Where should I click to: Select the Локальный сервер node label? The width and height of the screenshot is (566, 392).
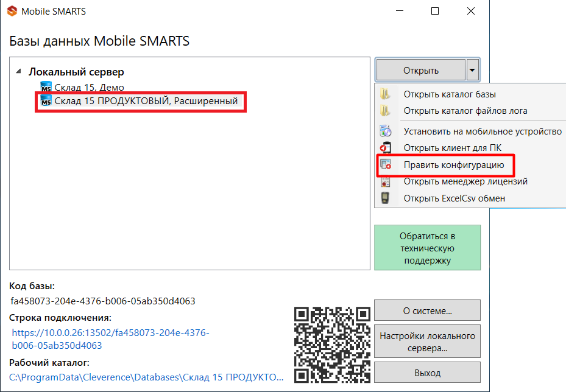77,72
